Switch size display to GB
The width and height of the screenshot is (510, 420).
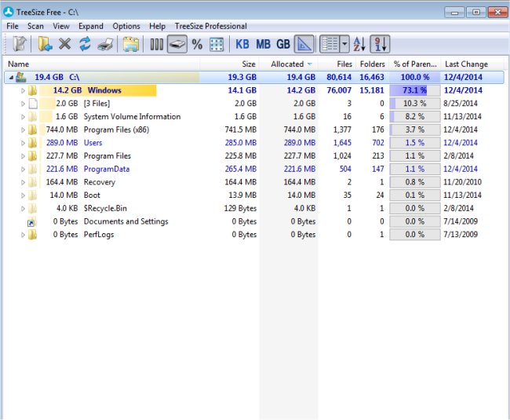pos(283,45)
